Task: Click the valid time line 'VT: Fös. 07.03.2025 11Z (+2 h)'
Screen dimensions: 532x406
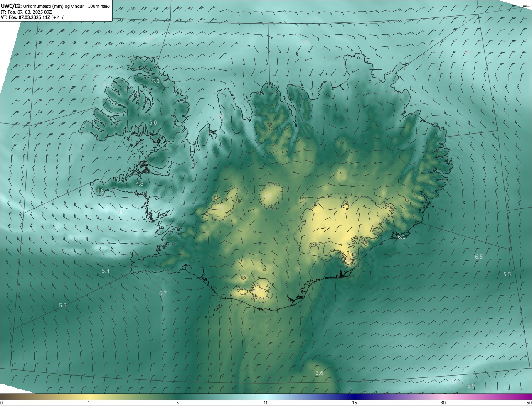Action: (x=32, y=17)
